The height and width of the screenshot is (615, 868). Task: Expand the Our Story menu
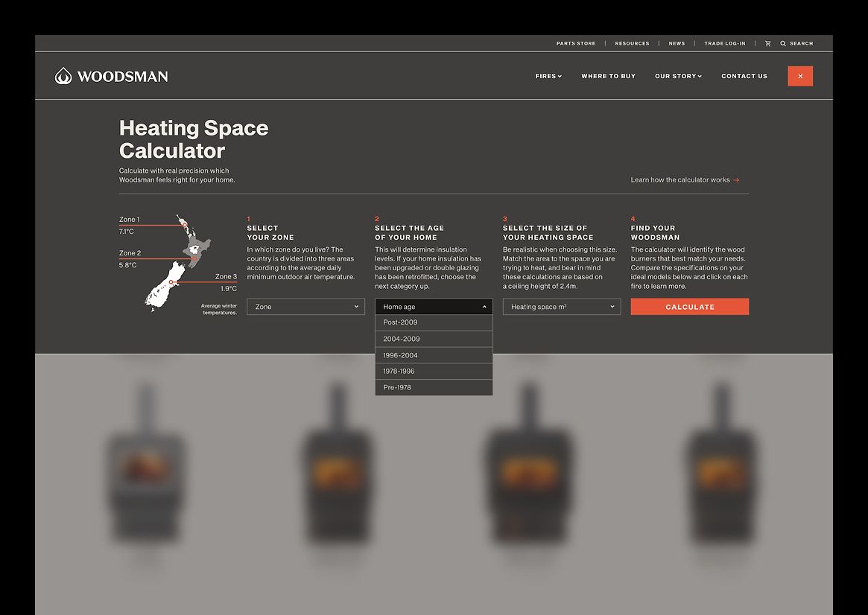(678, 76)
